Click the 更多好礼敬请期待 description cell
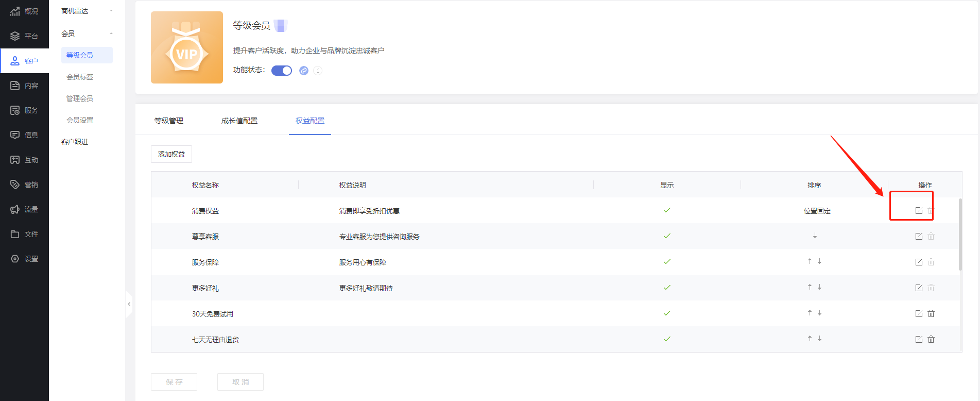Image resolution: width=980 pixels, height=401 pixels. (x=366, y=288)
